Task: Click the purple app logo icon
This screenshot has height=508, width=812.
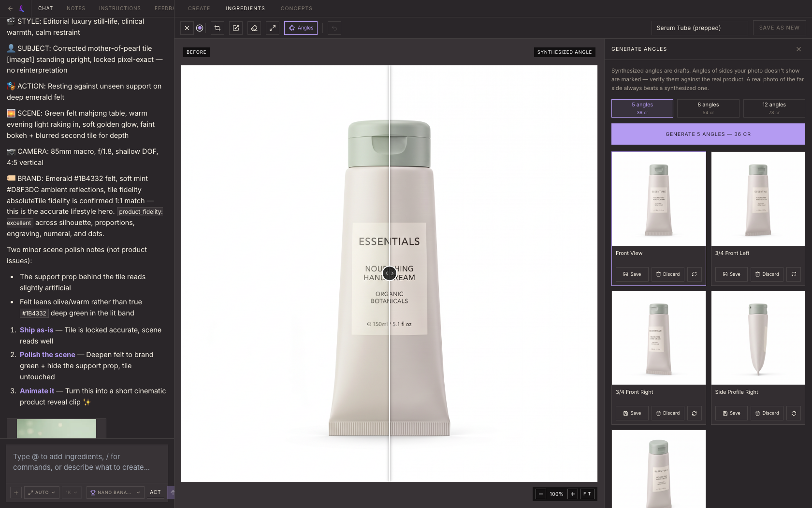Action: tap(21, 8)
